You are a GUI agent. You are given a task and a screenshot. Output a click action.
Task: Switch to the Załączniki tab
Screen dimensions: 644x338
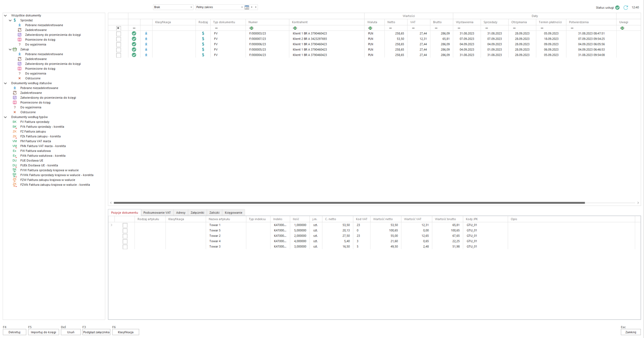(197, 213)
